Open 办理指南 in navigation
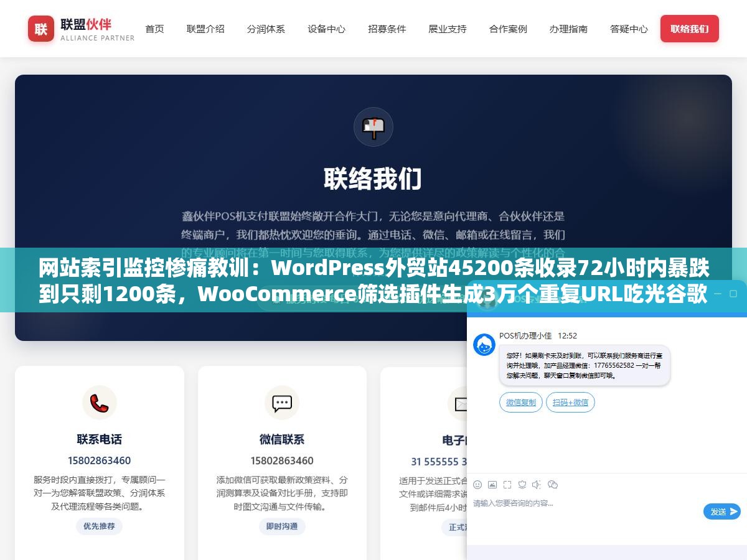Viewport: 747px width, 560px height. tap(568, 29)
